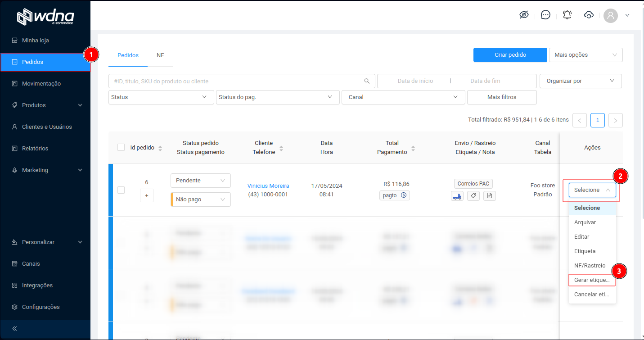Open the Pendente order status dropdown
This screenshot has width=644, height=340.
point(201,181)
